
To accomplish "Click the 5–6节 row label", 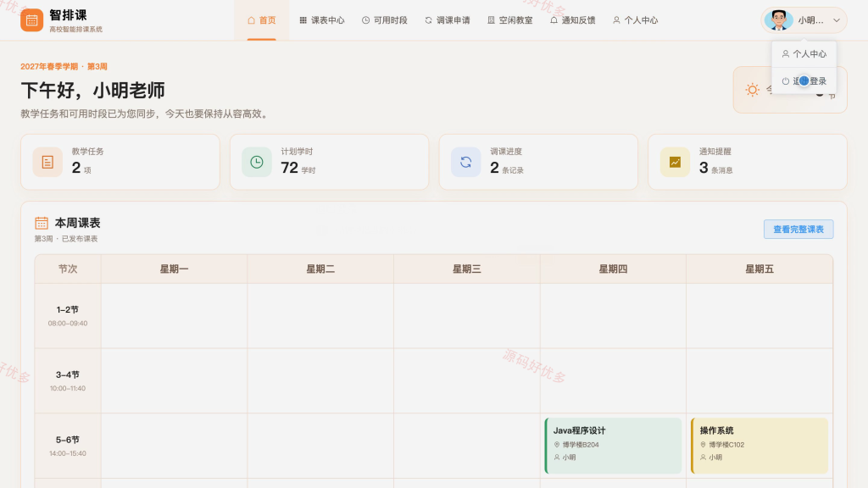I will click(68, 440).
